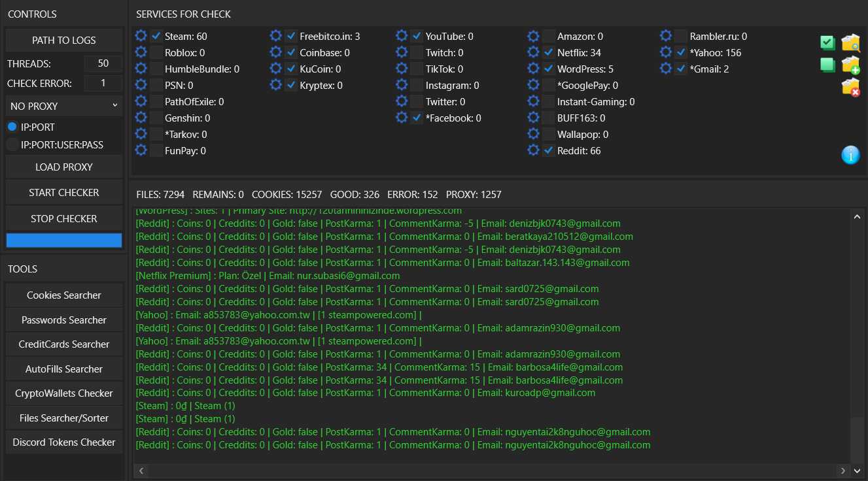Click STOP CHECKER button
868x481 pixels.
[x=64, y=218]
